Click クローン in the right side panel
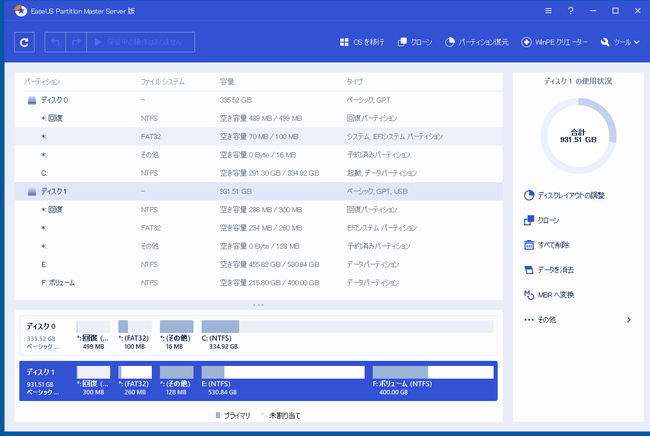Image resolution: width=650 pixels, height=436 pixels. tap(541, 220)
